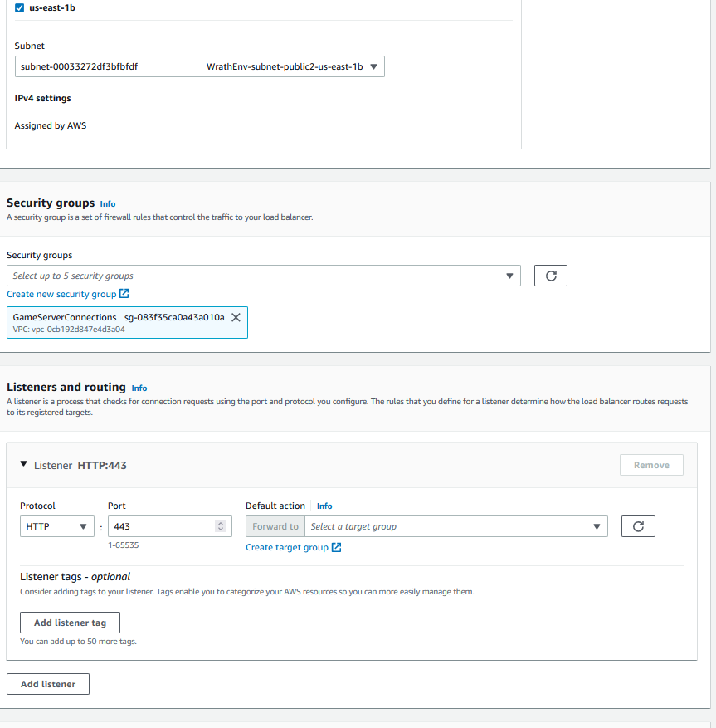Open Info for Security groups section
716x728 pixels.
click(x=108, y=203)
